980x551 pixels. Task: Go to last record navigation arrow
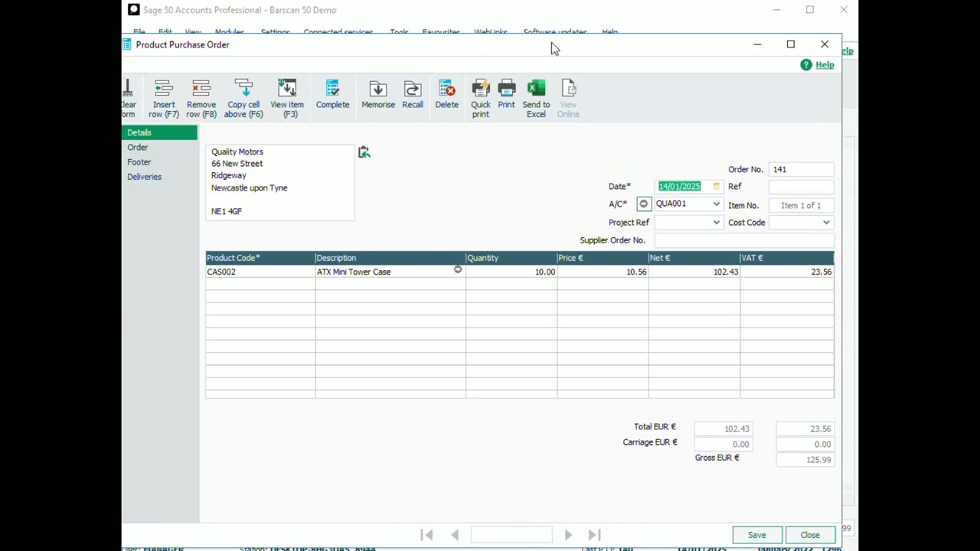pyautogui.click(x=595, y=535)
